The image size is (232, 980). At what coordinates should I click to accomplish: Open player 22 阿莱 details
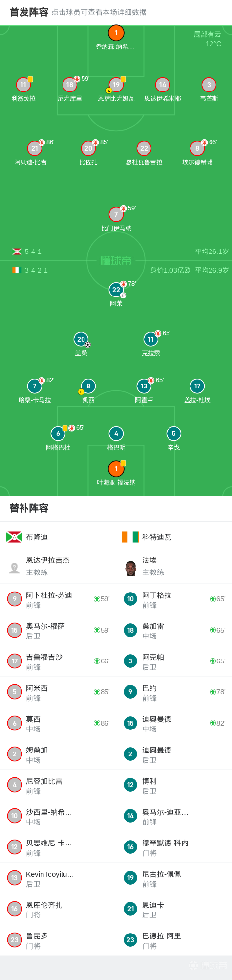tap(116, 290)
